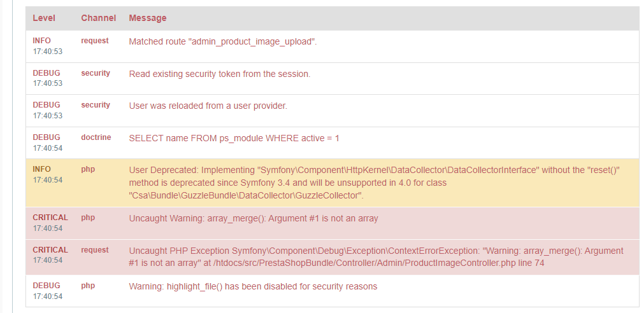Screen dimensions: 644x313
Task: Click the doctrine channel label
Action: tap(96, 137)
